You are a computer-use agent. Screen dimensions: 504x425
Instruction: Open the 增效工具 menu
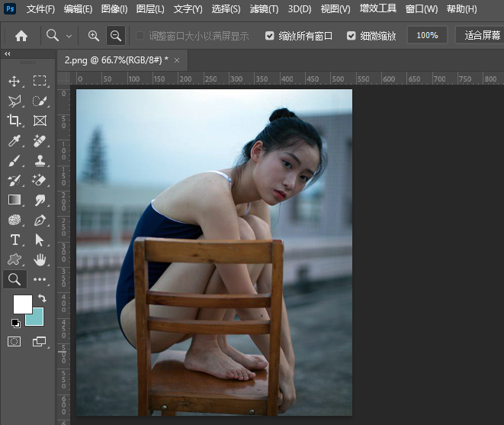pos(378,8)
